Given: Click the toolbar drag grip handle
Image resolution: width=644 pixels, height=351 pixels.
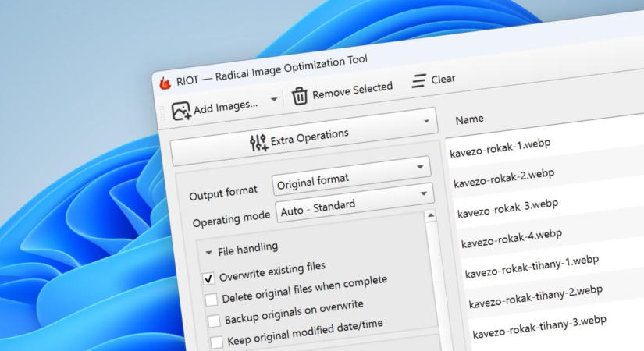Looking at the screenshot, I should [x=162, y=113].
